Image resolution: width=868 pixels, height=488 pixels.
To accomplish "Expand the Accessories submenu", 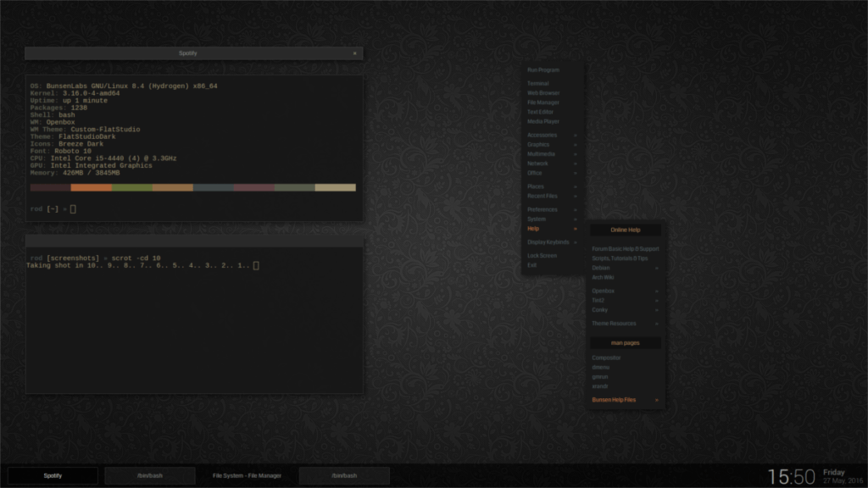I will point(542,135).
